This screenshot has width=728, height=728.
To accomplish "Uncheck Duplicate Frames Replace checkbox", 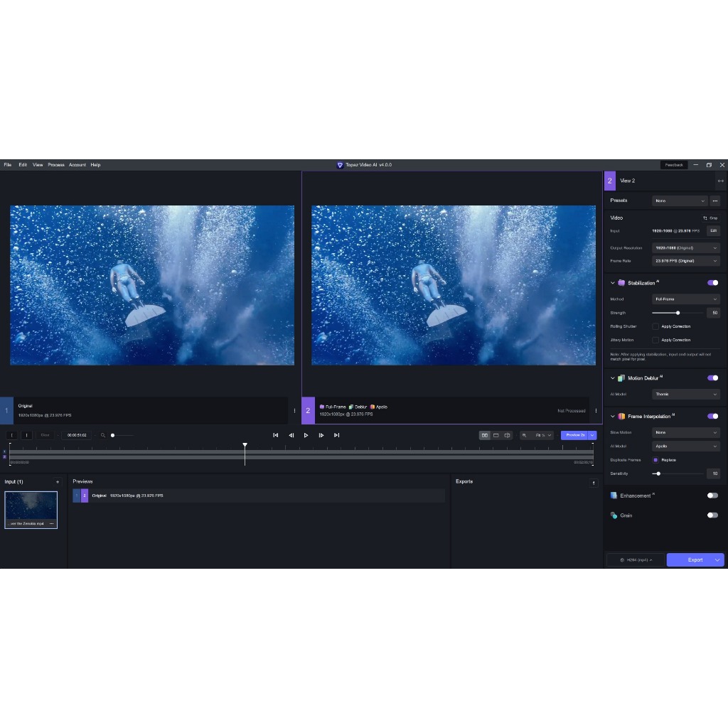I will pyautogui.click(x=655, y=460).
